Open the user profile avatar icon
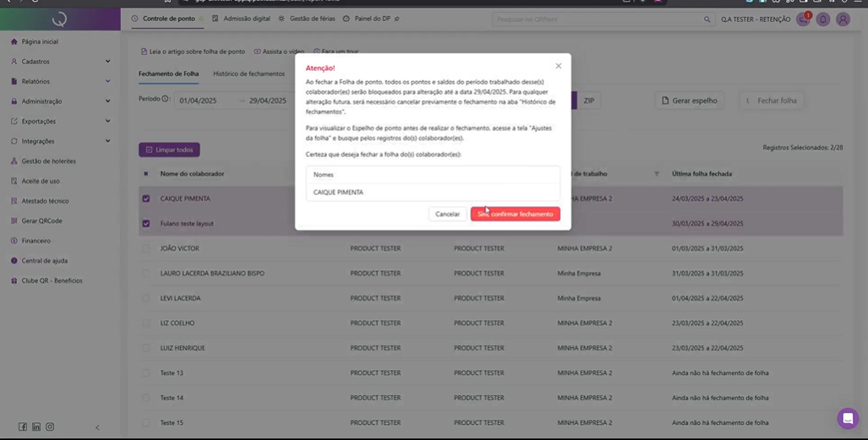 (843, 19)
